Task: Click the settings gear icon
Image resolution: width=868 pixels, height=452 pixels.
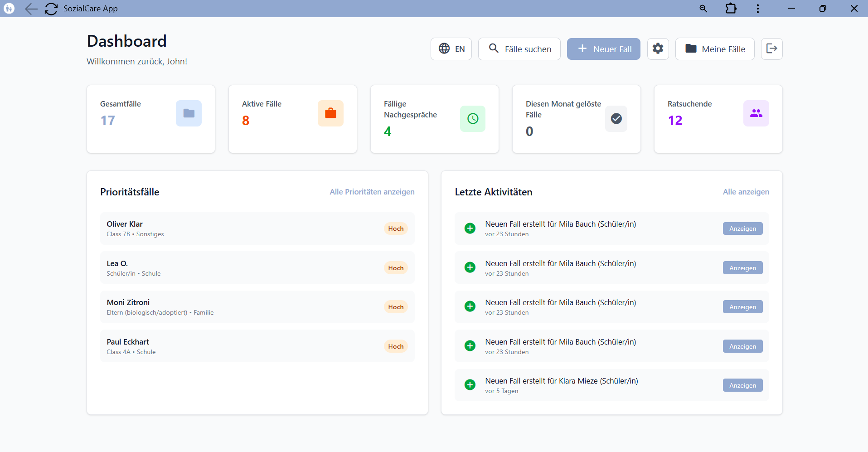Action: tap(658, 49)
